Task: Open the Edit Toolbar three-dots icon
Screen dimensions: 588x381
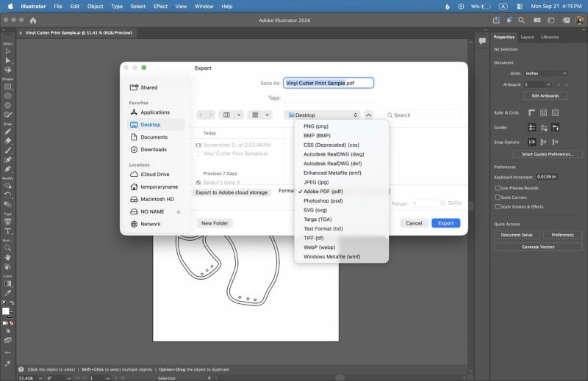Action: coord(7,352)
